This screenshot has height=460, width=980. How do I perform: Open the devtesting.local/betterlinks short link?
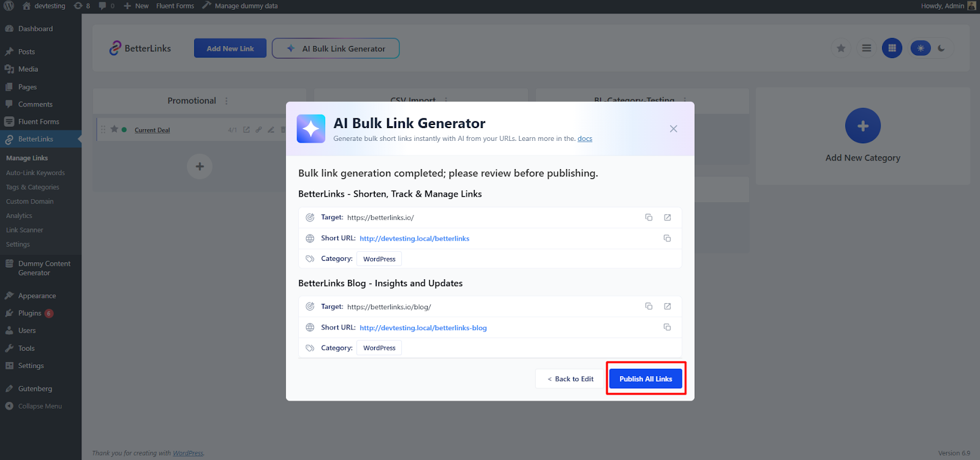point(414,238)
